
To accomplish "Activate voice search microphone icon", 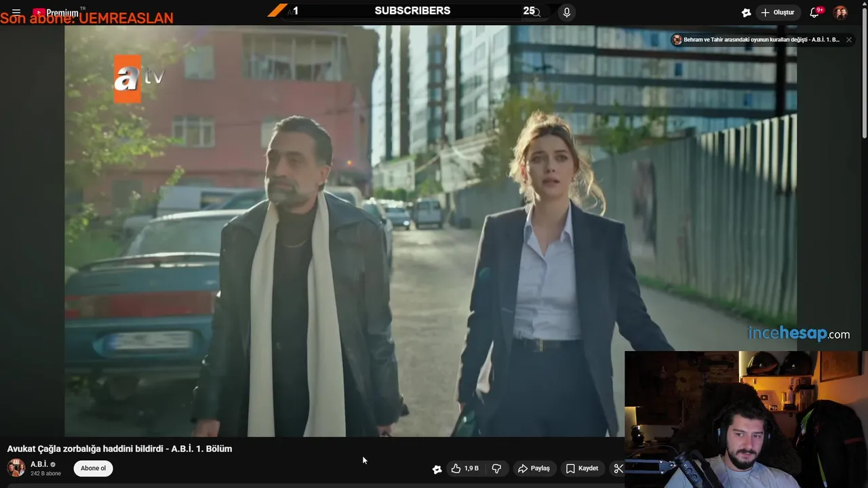I will coord(567,12).
